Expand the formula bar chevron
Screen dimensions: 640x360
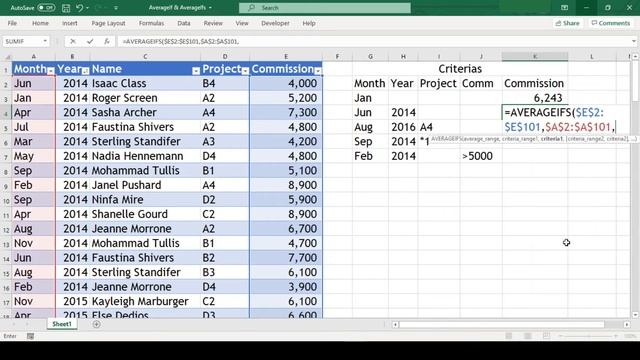tap(633, 41)
